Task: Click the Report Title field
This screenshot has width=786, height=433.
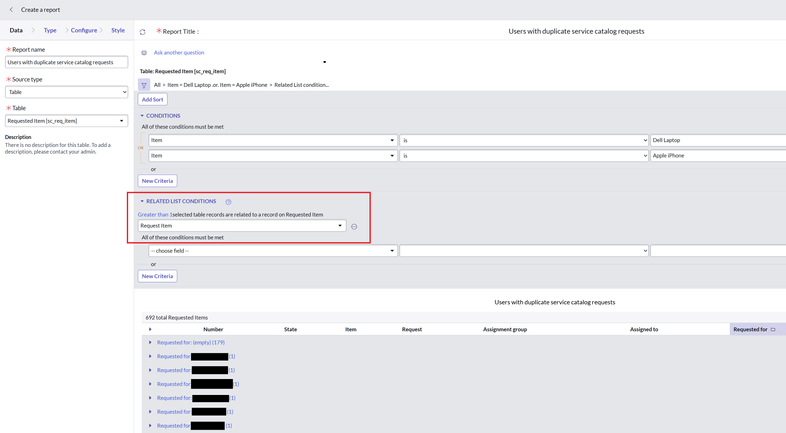Action: coord(576,31)
